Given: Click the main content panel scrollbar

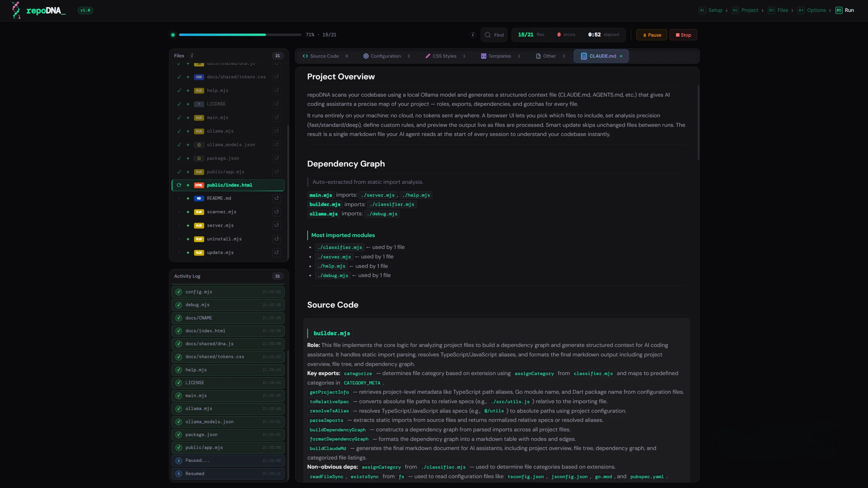Looking at the screenshot, I should click(698, 122).
